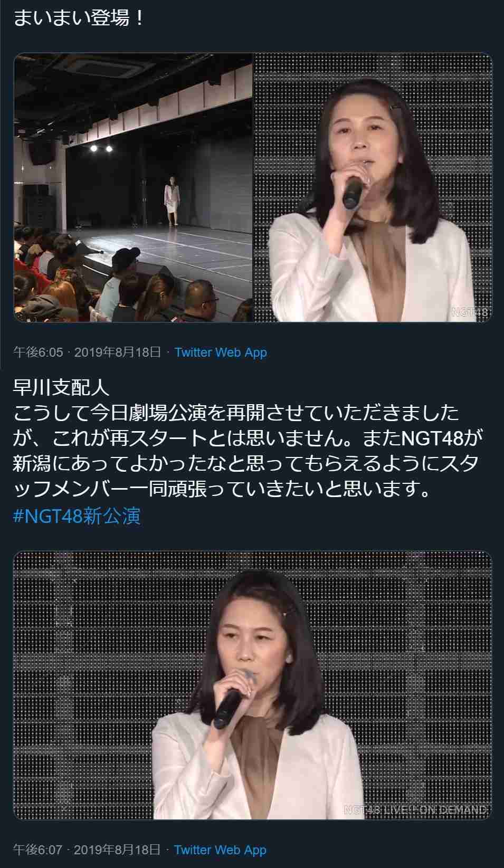Click the まいまい登場！ tweet text
The width and height of the screenshot is (504, 868).
pos(79,18)
